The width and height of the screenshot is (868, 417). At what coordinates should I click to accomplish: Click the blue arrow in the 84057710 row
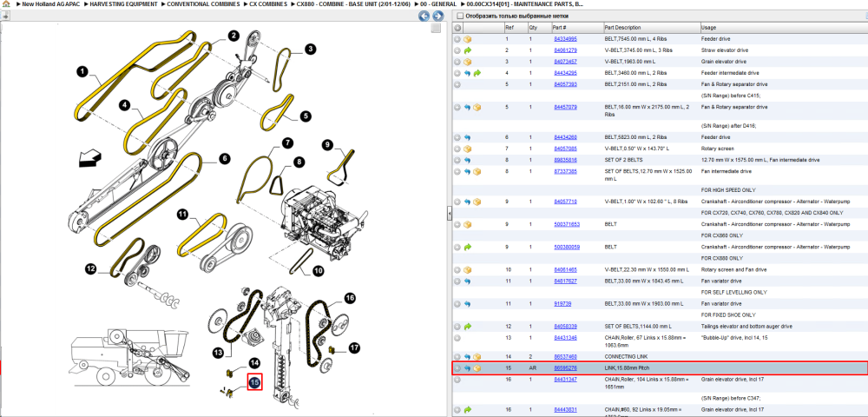(468, 202)
